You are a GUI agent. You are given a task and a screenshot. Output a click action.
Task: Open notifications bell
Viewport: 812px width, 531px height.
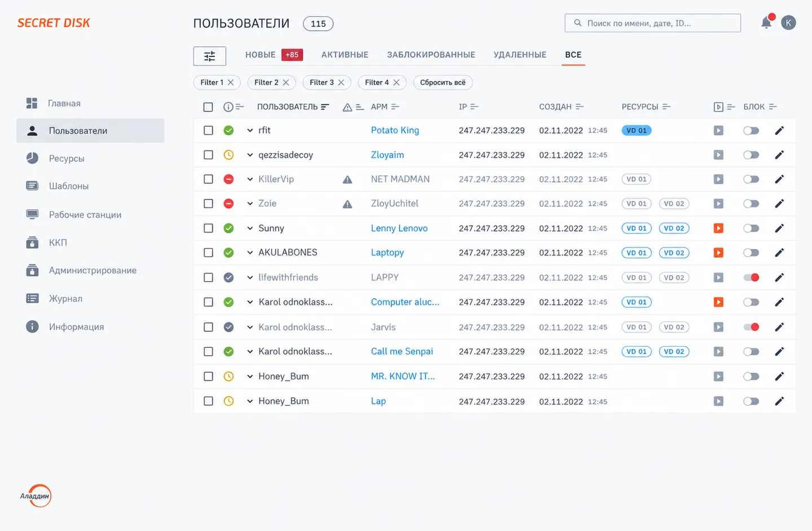click(767, 22)
